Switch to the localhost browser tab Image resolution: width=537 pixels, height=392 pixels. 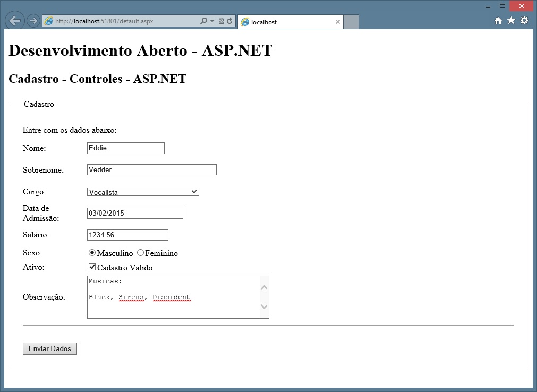click(x=284, y=22)
